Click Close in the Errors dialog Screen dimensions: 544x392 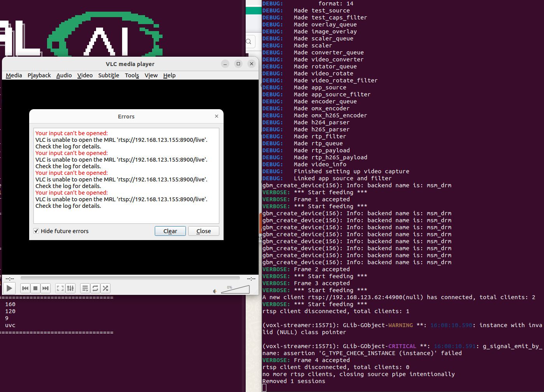[203, 231]
